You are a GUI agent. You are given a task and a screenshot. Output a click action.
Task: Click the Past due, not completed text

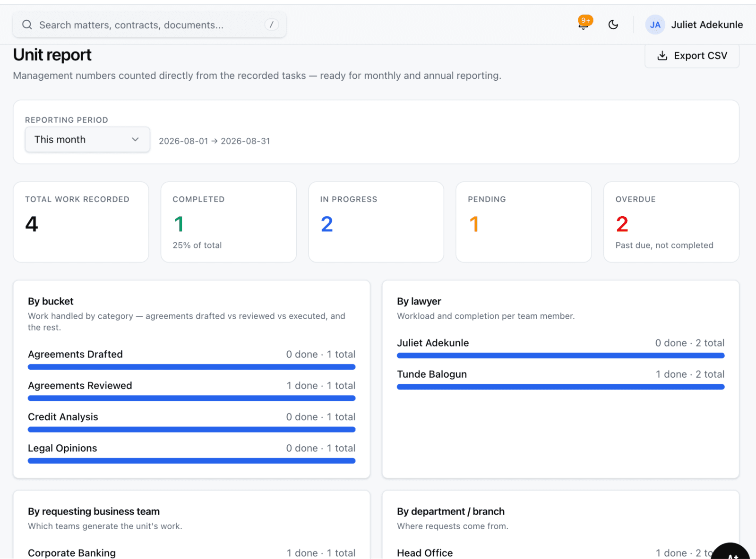click(x=664, y=245)
